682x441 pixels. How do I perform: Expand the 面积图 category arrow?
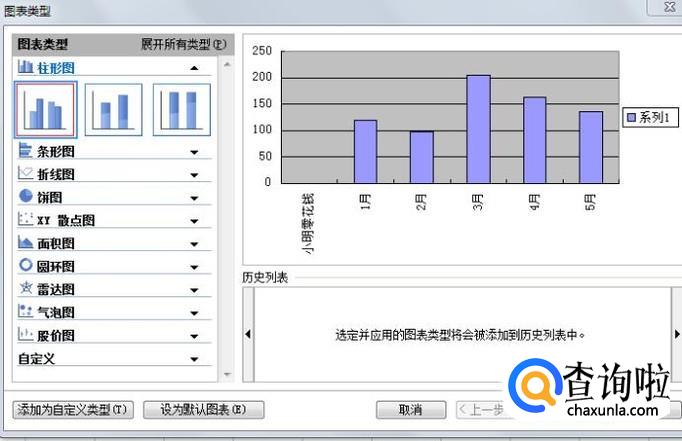(194, 244)
